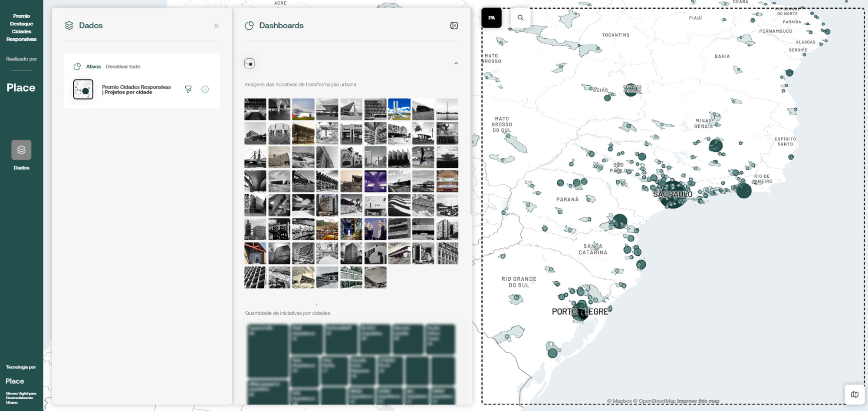Click the dashboard layer icon above the images
The image size is (868, 411).
250,63
